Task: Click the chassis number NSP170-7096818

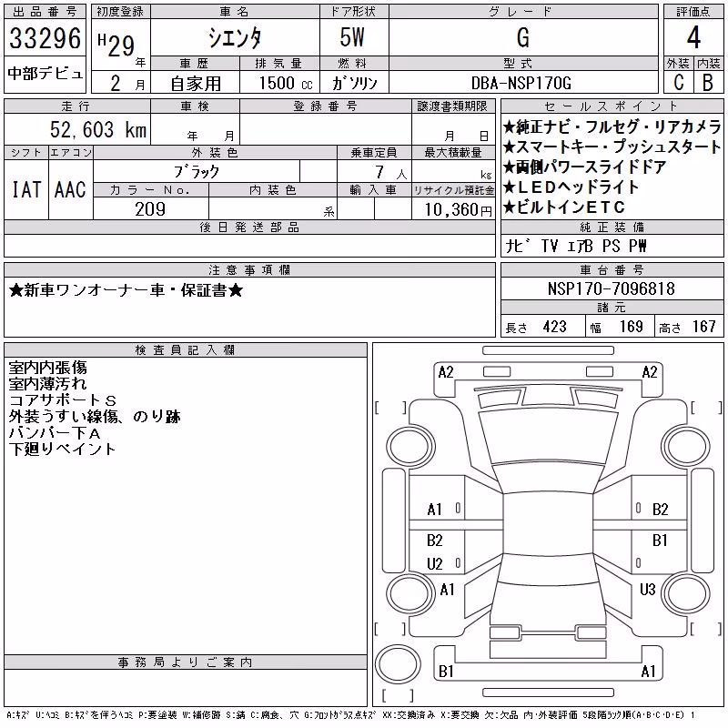Action: pyautogui.click(x=611, y=288)
